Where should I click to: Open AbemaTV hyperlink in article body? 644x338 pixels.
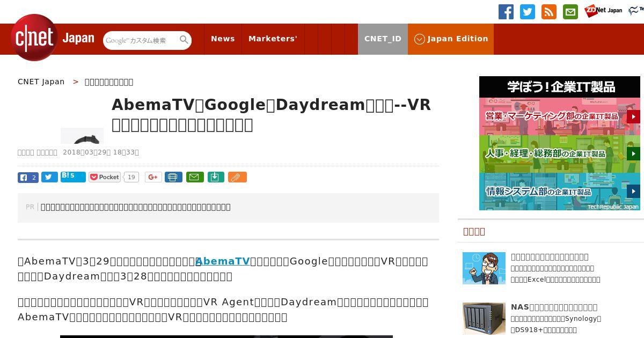(x=222, y=261)
